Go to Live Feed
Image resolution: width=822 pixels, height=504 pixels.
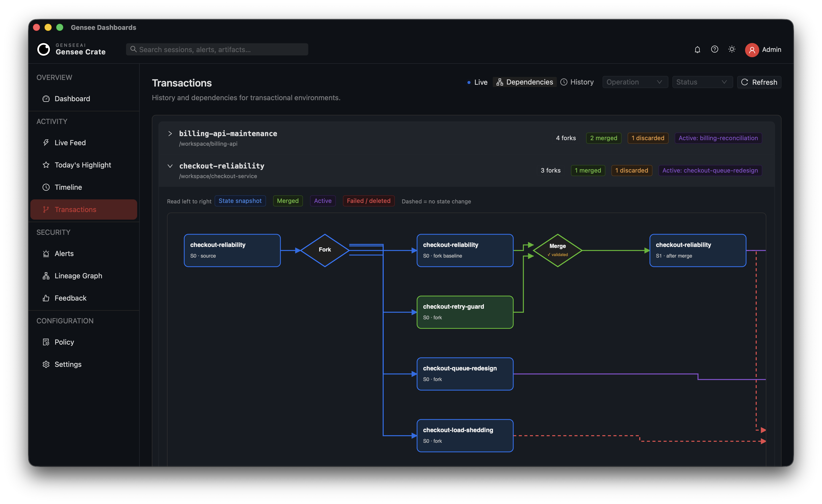[84, 143]
